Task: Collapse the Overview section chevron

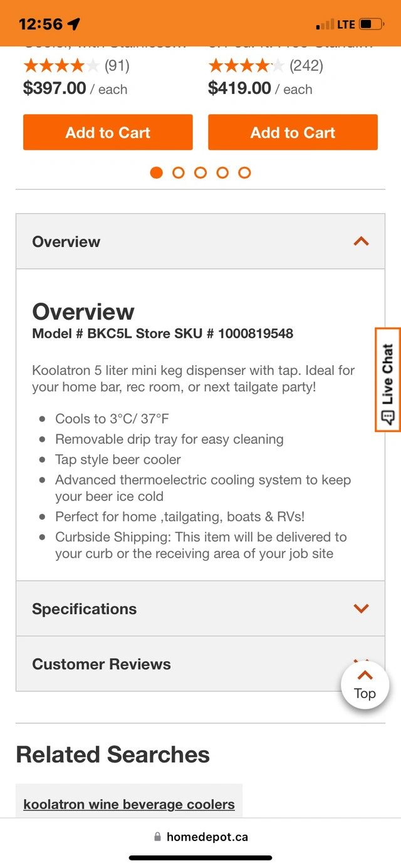Action: point(361,241)
